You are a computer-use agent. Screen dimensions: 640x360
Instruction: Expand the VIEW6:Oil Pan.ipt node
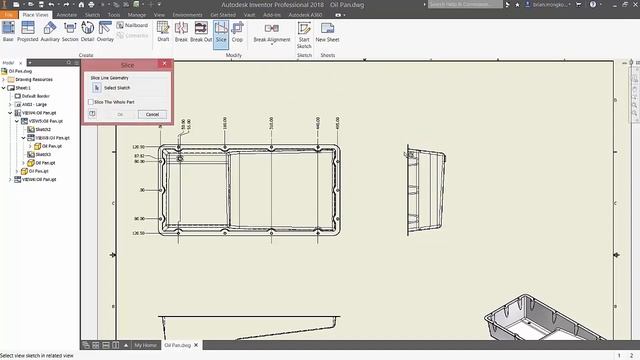10,179
